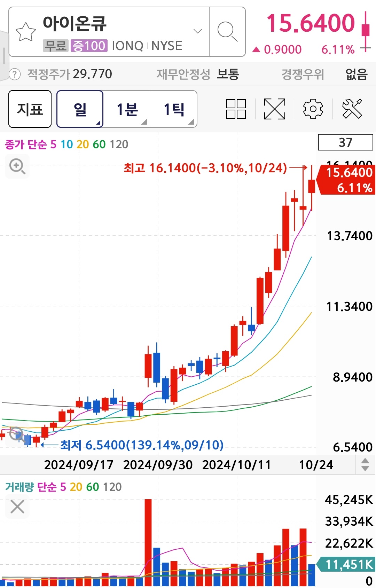This screenshot has width=376, height=588.
Task: Open 1분 period options corner arrow
Action: pos(144,122)
